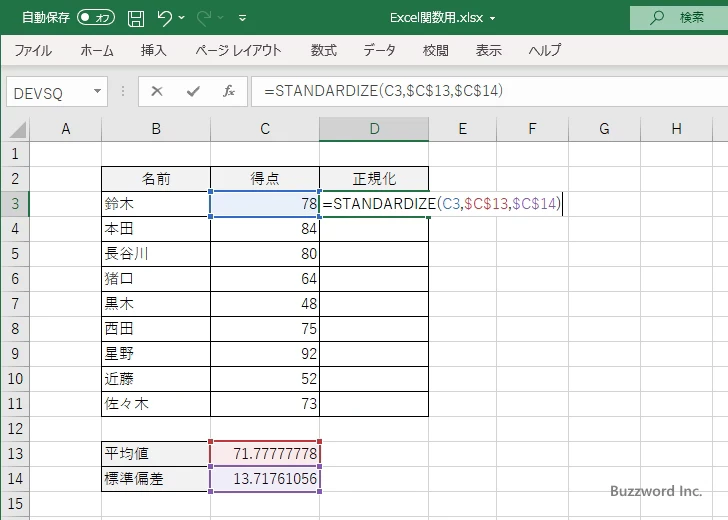Switch to the データ tab
This screenshot has height=520, width=728.
(379, 50)
